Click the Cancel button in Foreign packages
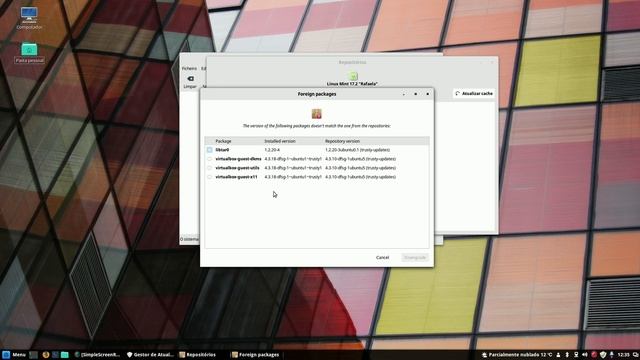This screenshot has height=360, width=640. (382, 258)
